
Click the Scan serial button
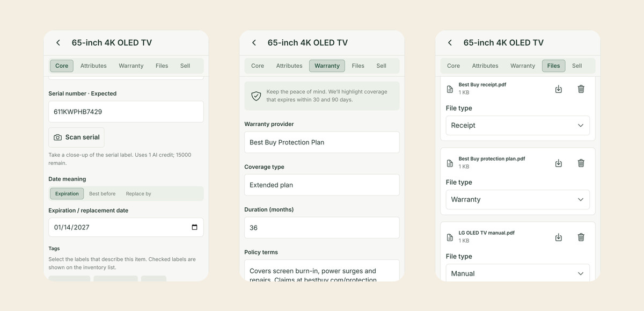pyautogui.click(x=76, y=138)
